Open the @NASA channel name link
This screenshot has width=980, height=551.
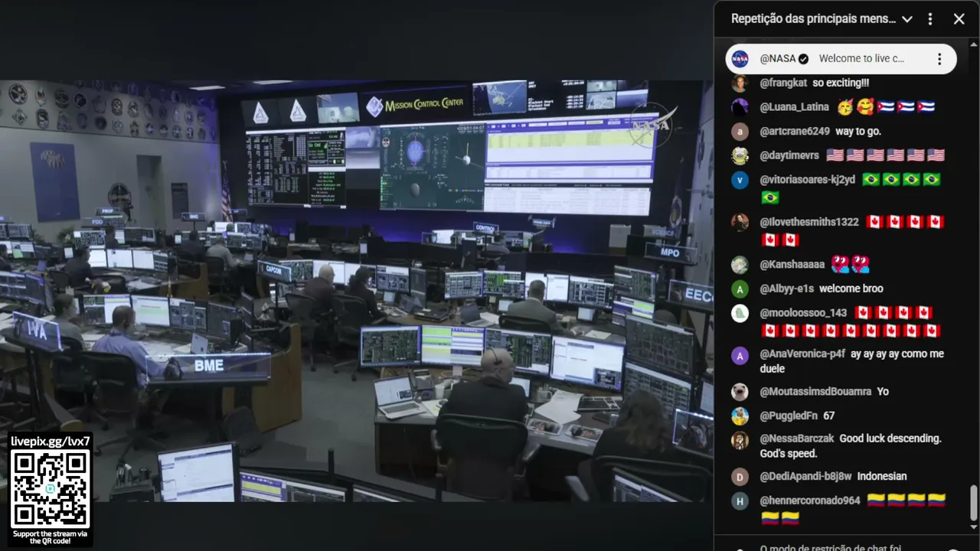click(778, 59)
